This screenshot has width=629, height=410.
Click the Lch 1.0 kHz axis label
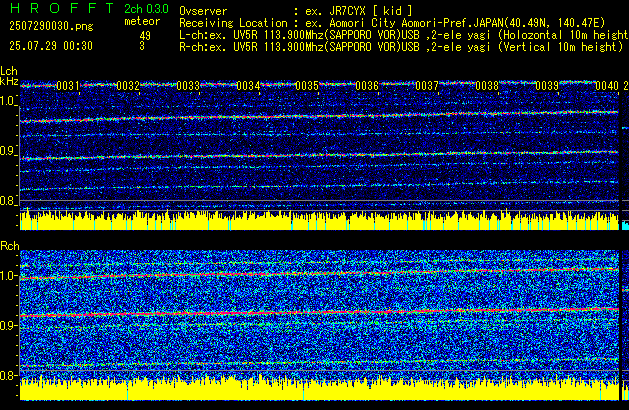[x=8, y=101]
